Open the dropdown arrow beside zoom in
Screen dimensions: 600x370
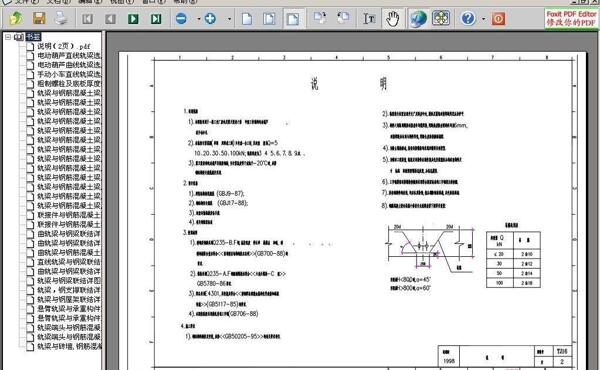click(x=229, y=18)
